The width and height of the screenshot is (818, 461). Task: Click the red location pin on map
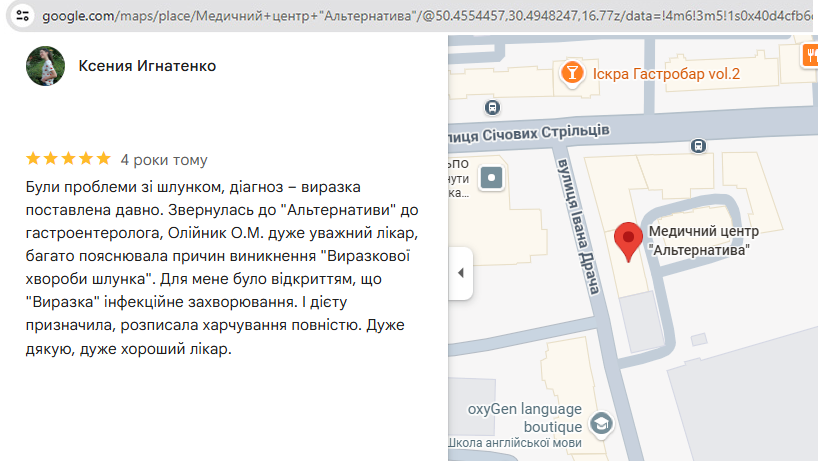628,242
